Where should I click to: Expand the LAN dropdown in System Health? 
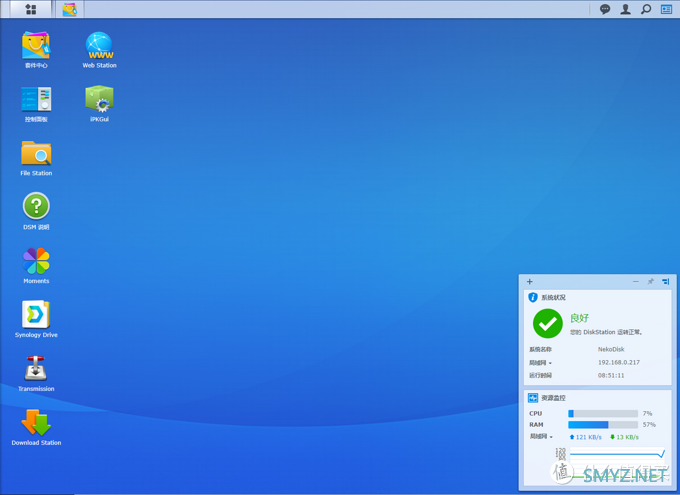tap(541, 363)
